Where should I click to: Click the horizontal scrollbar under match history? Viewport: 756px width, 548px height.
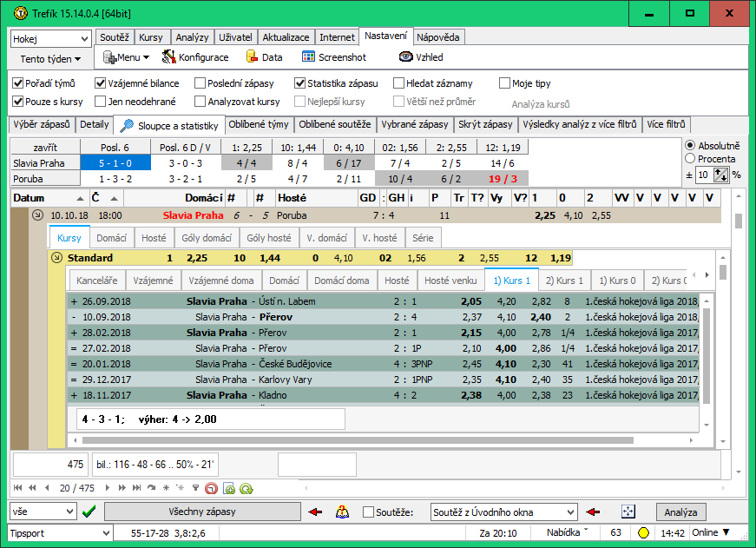click(358, 440)
